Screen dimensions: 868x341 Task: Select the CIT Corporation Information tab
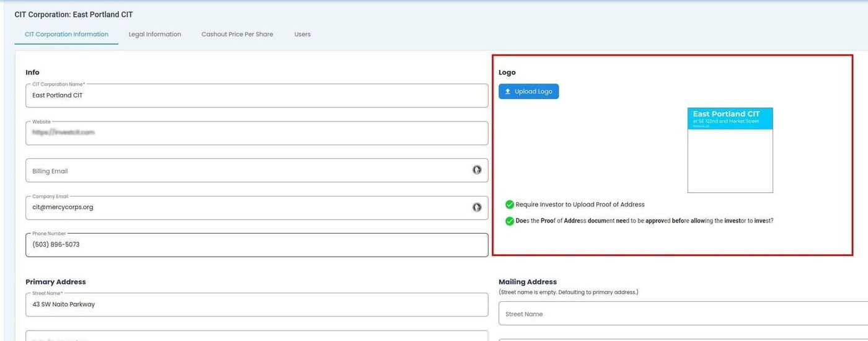click(x=66, y=34)
